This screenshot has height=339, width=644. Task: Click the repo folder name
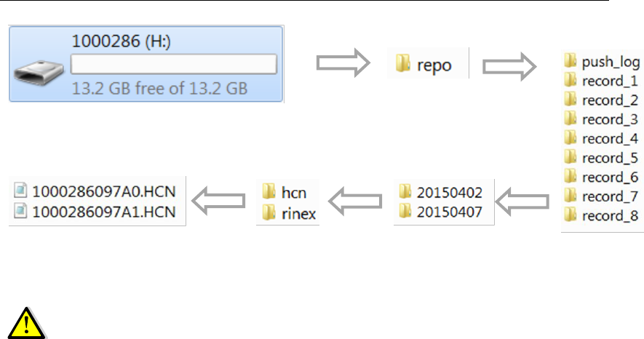point(436,65)
